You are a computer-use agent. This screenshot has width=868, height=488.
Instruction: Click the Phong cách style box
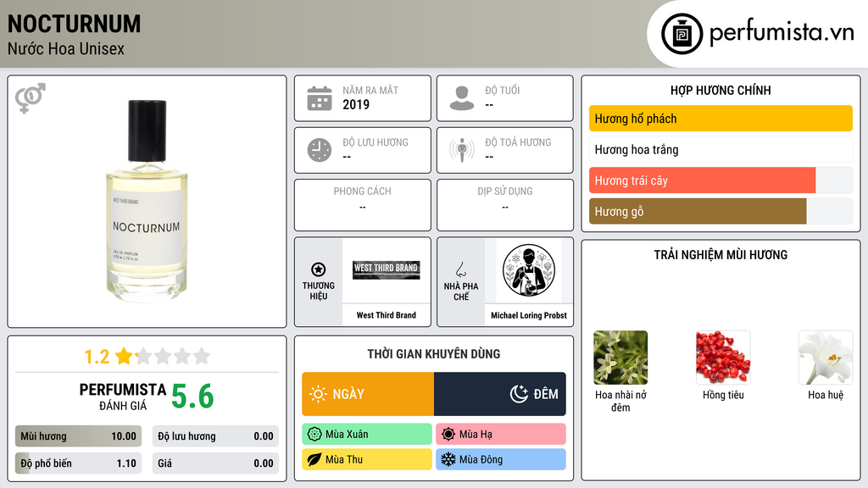[x=363, y=205]
